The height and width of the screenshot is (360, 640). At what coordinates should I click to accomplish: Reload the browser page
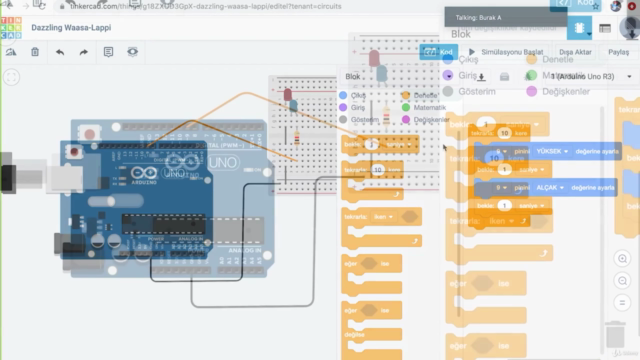[x=41, y=6]
